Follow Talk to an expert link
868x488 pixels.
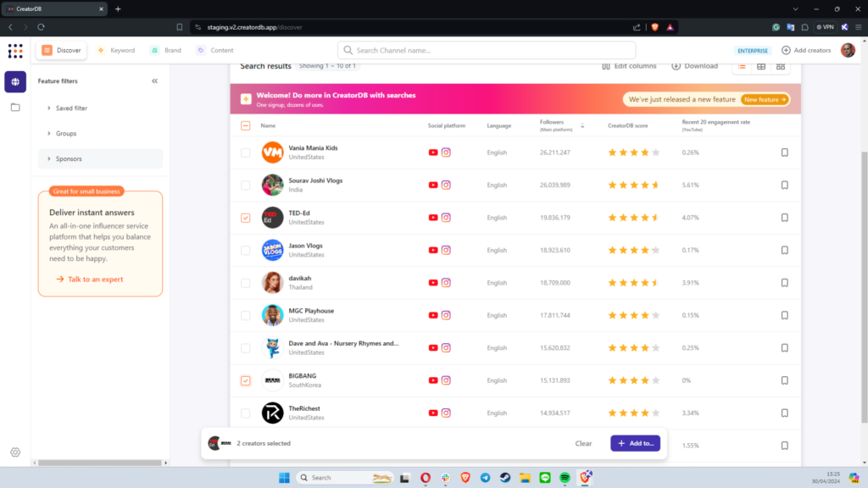pos(89,280)
